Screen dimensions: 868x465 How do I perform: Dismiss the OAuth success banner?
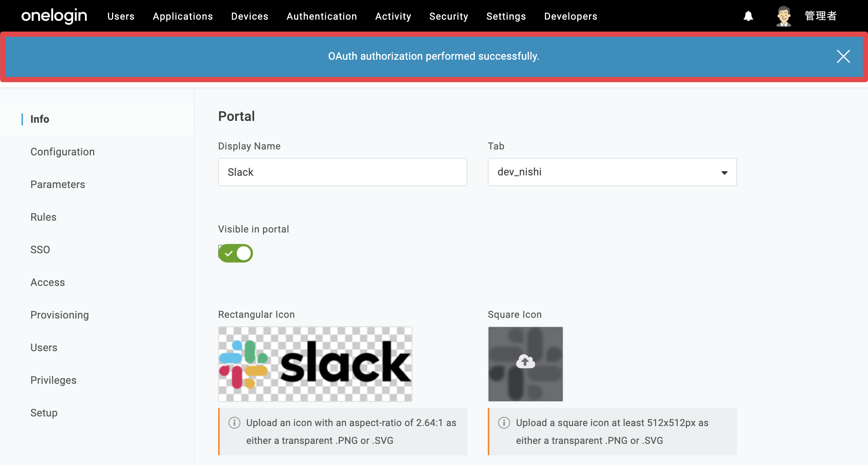pos(843,56)
